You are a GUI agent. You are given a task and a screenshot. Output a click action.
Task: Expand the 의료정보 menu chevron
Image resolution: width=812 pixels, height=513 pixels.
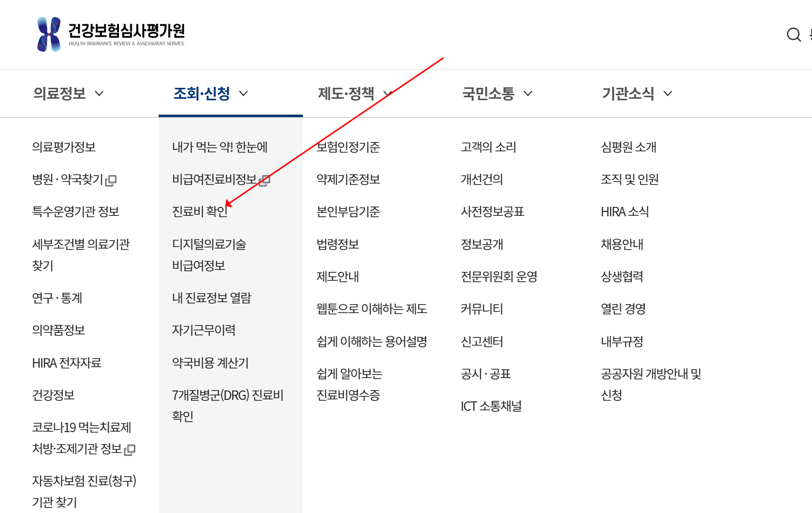point(99,94)
